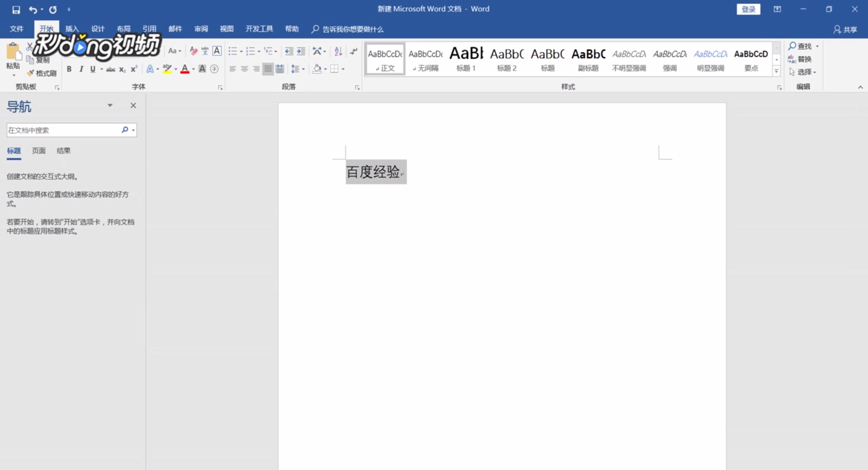The height and width of the screenshot is (470, 868).
Task: Expand the styles gallery more arrow
Action: coord(776,71)
